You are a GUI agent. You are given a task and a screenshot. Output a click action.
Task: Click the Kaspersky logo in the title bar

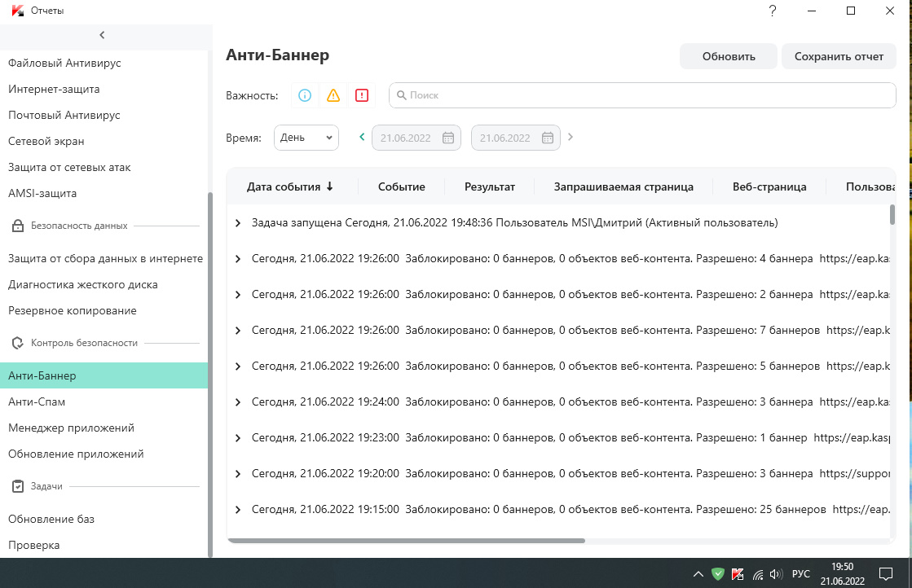(18, 11)
